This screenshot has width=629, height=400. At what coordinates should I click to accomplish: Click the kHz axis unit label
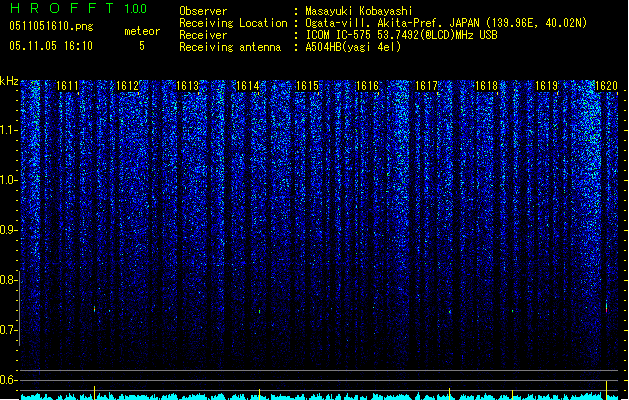9,81
